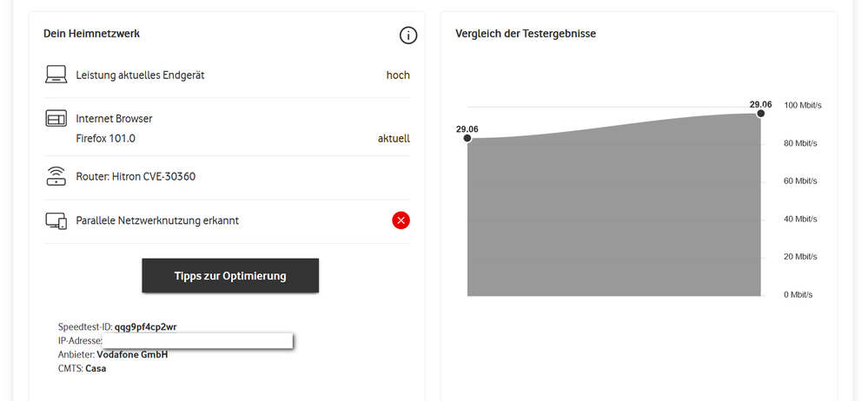Click the Wi-Fi router icon
The height and width of the screenshot is (401, 868).
coord(56,176)
